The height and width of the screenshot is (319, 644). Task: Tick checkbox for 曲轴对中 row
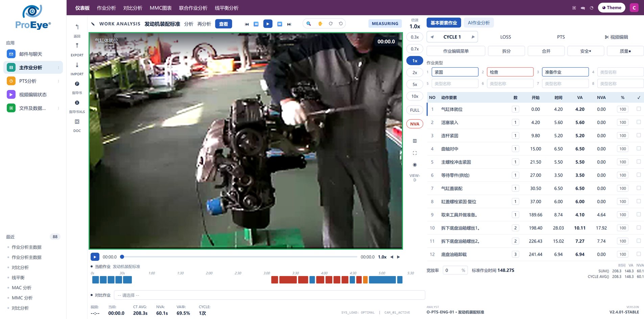click(x=639, y=149)
